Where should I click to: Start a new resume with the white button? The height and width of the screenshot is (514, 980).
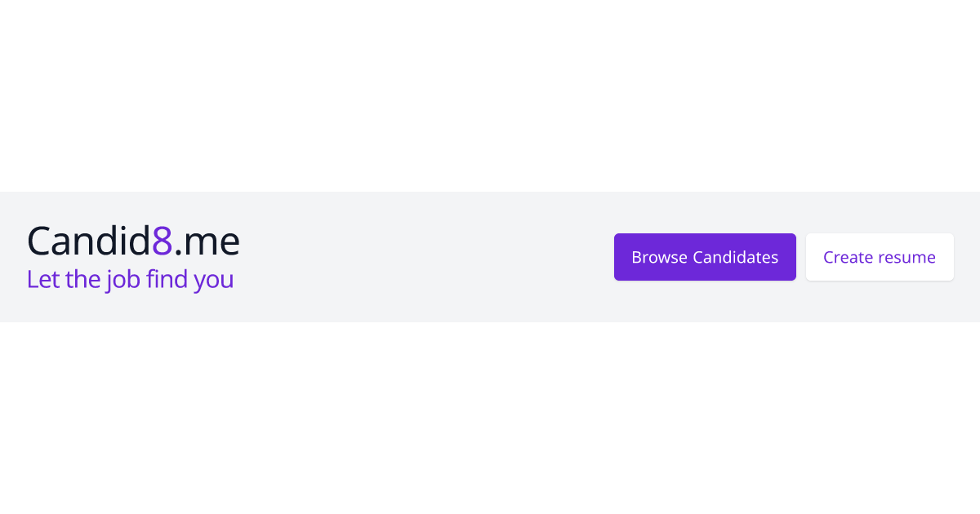click(x=880, y=257)
